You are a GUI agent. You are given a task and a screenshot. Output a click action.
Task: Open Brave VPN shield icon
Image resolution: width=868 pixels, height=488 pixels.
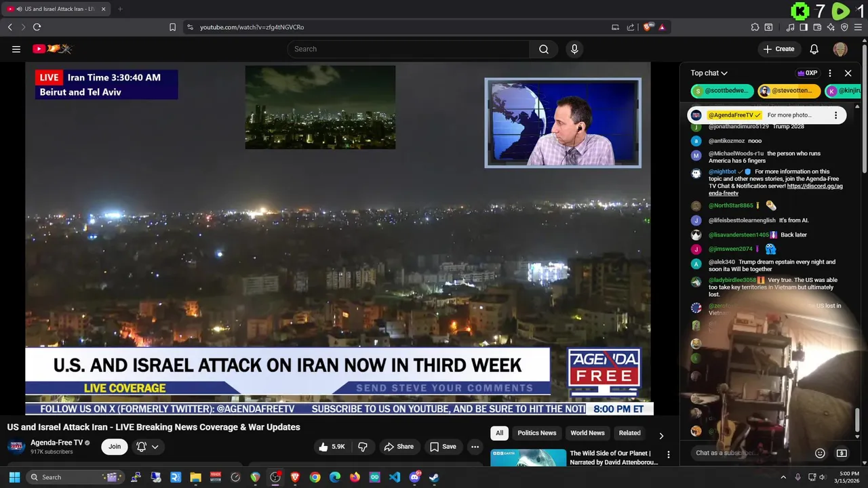[x=844, y=27]
